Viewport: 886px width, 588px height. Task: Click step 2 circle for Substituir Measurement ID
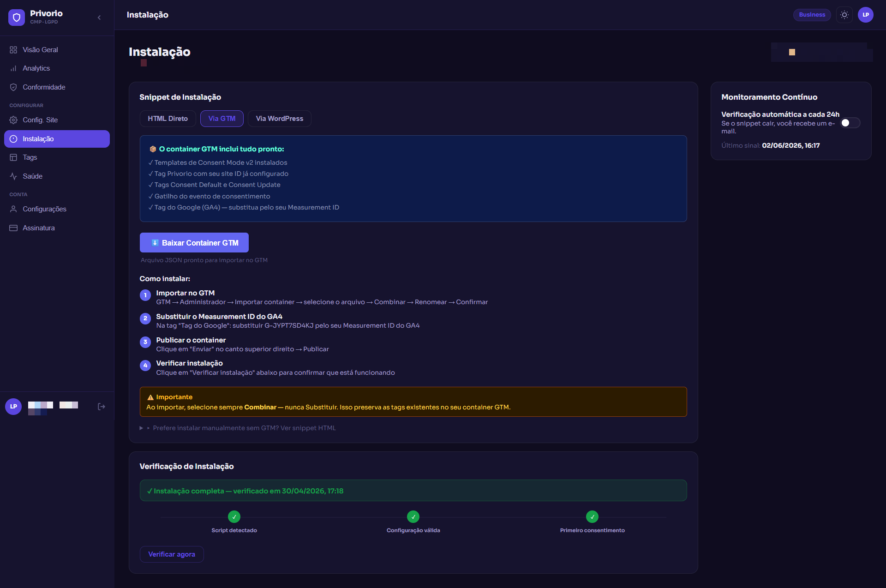point(145,318)
